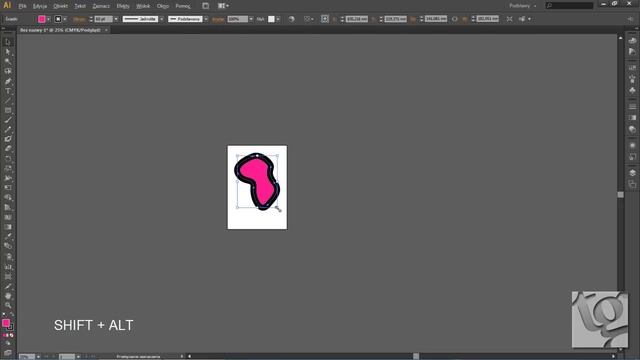Select the Magic Wand tool
The width and height of the screenshot is (640, 360).
pos(8,62)
